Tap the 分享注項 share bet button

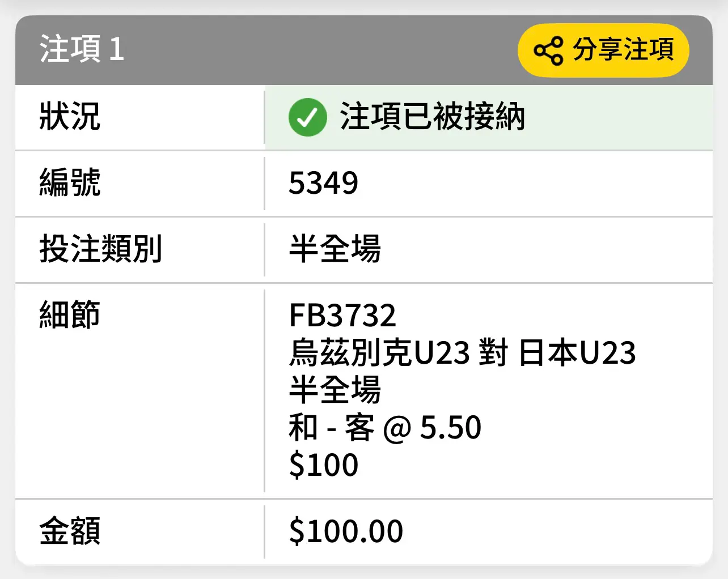coord(603,50)
